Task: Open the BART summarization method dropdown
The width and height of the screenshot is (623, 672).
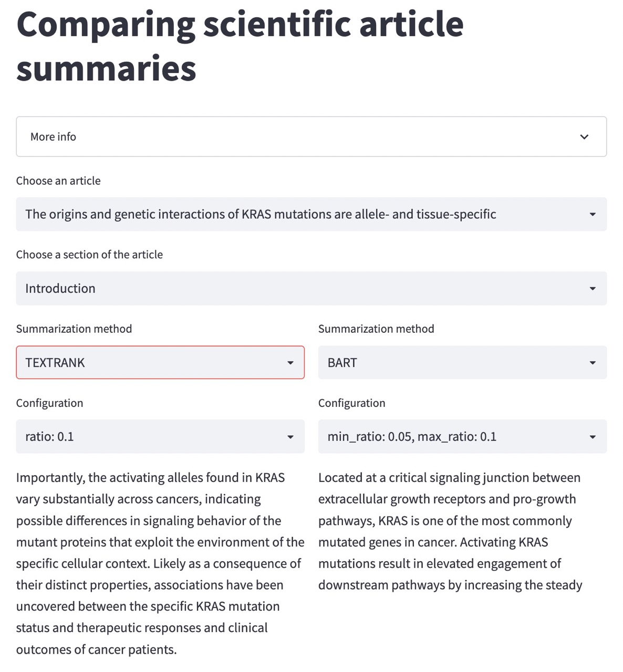Action: [x=462, y=362]
